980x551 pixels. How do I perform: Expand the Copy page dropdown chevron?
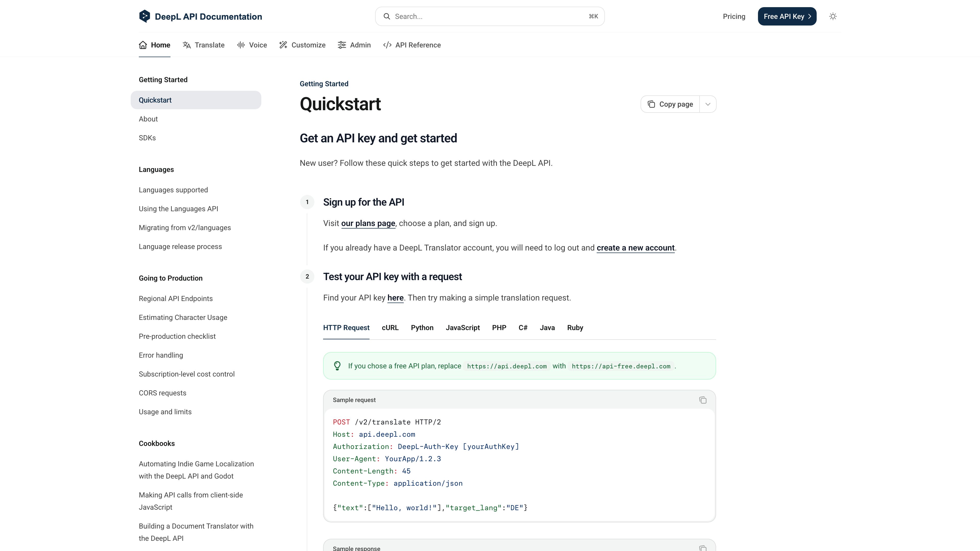point(708,104)
